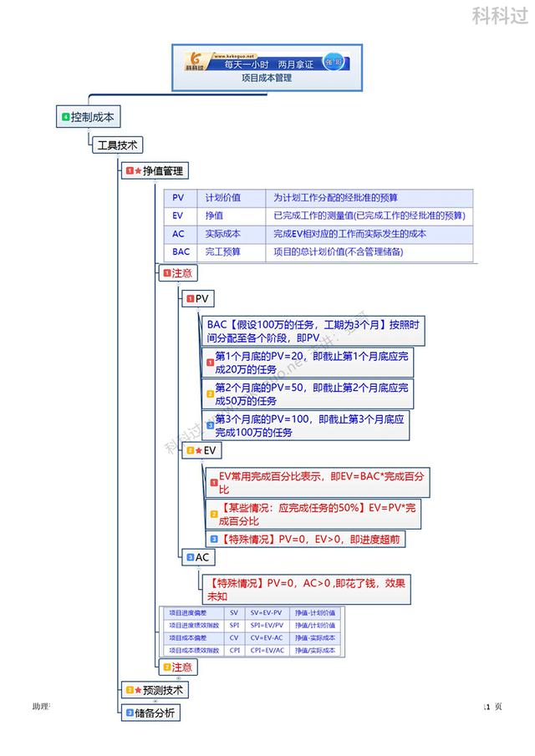Click 实际成本 cell in definitions table
This screenshot has height=756, width=535.
click(232, 234)
